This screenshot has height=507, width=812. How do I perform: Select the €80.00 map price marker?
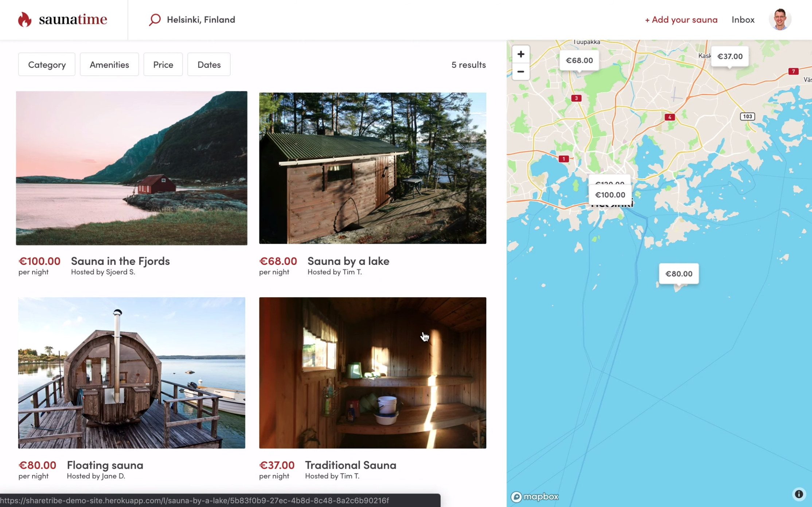point(679,274)
